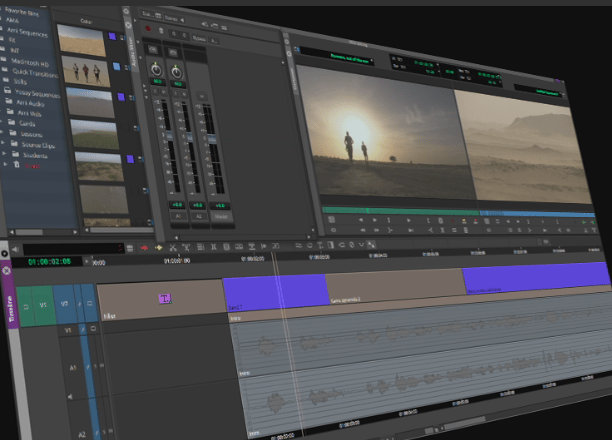
Task: Click the Color column header in the bin
Action: pos(86,21)
